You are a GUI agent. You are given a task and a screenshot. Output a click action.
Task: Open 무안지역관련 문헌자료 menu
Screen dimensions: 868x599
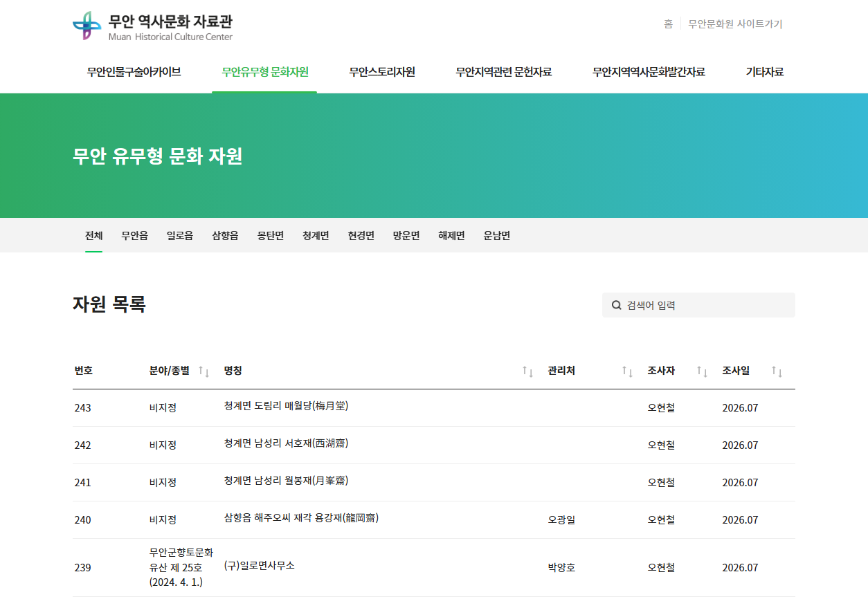pos(504,72)
